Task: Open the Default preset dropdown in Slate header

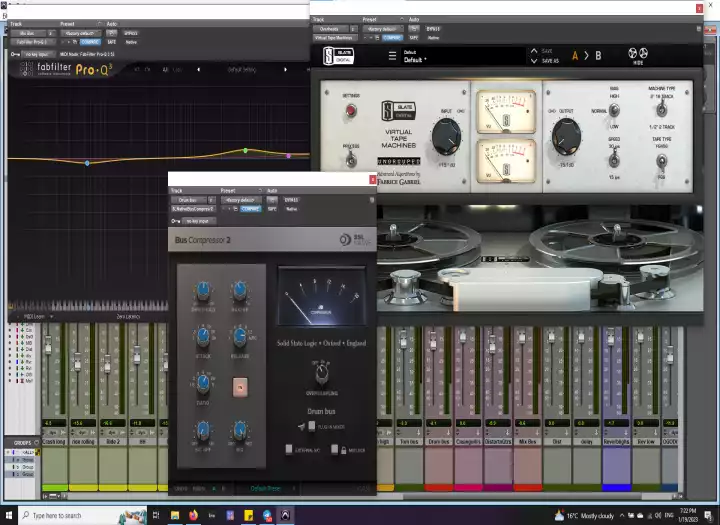Action: point(462,56)
